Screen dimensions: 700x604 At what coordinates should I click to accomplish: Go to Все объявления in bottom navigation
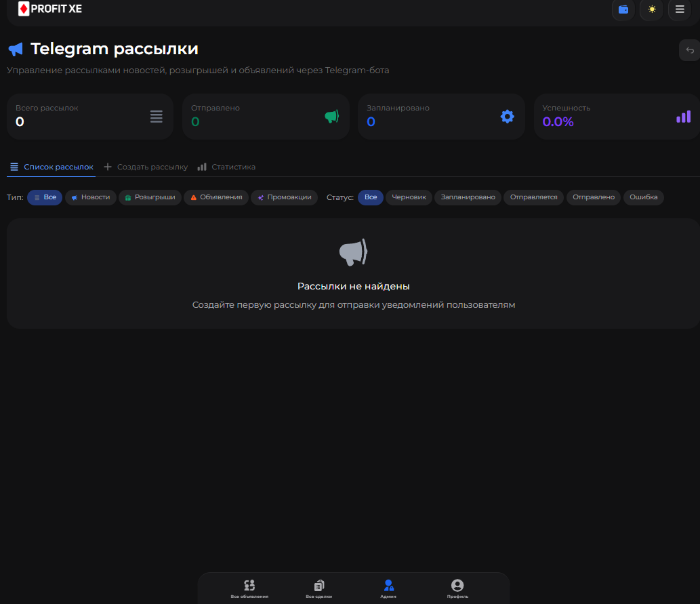pyautogui.click(x=249, y=588)
